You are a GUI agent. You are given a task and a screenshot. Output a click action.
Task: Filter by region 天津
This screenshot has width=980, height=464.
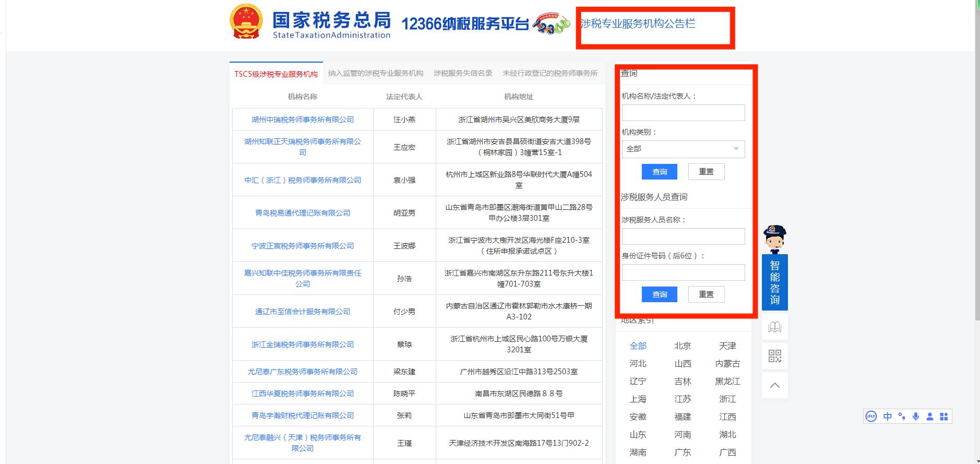pyautogui.click(x=727, y=346)
